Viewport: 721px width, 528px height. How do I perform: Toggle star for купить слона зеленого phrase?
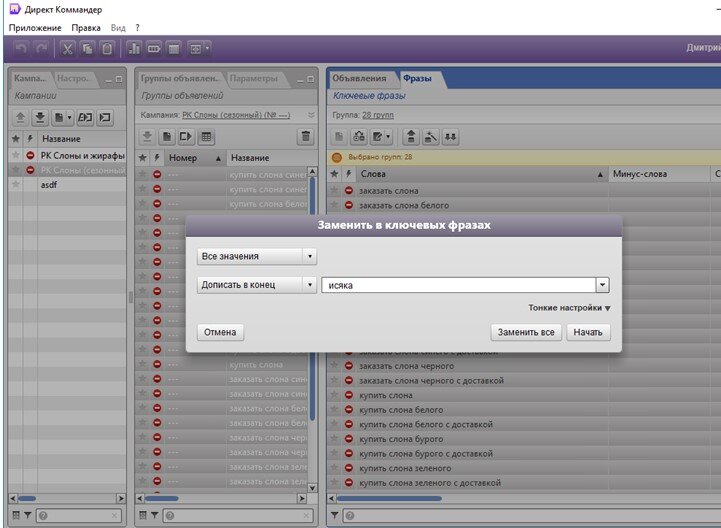click(x=335, y=468)
